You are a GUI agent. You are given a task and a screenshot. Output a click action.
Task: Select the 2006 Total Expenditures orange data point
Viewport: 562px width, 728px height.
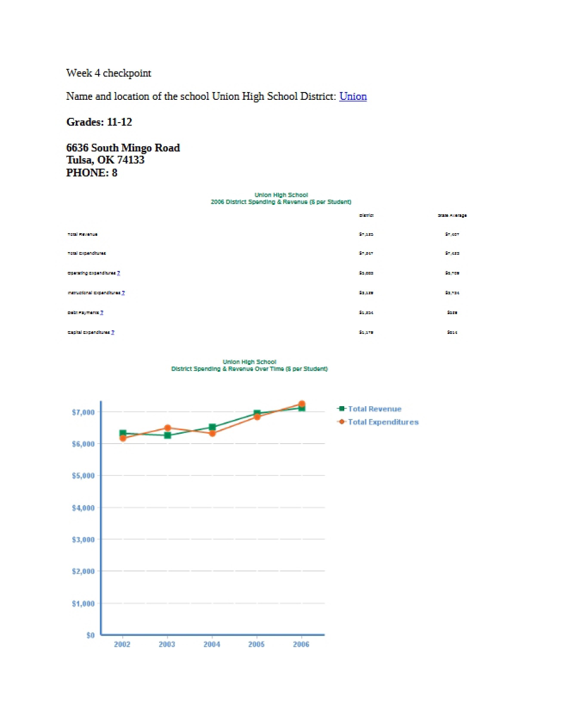(x=302, y=404)
